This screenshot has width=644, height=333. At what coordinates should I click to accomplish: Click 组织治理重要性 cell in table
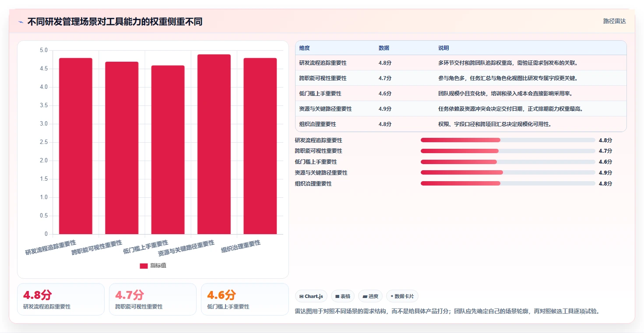pos(318,124)
